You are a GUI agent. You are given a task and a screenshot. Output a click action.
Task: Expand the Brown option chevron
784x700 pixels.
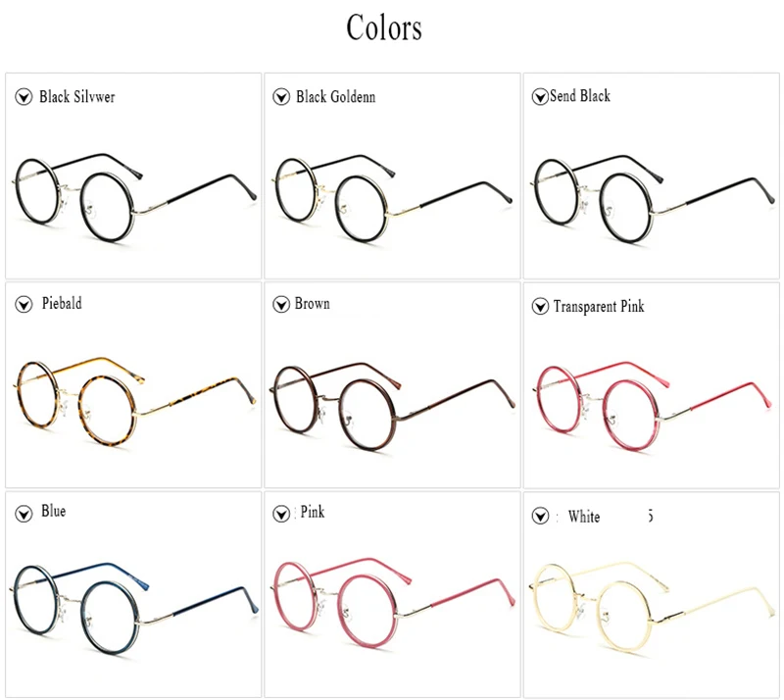coord(280,305)
